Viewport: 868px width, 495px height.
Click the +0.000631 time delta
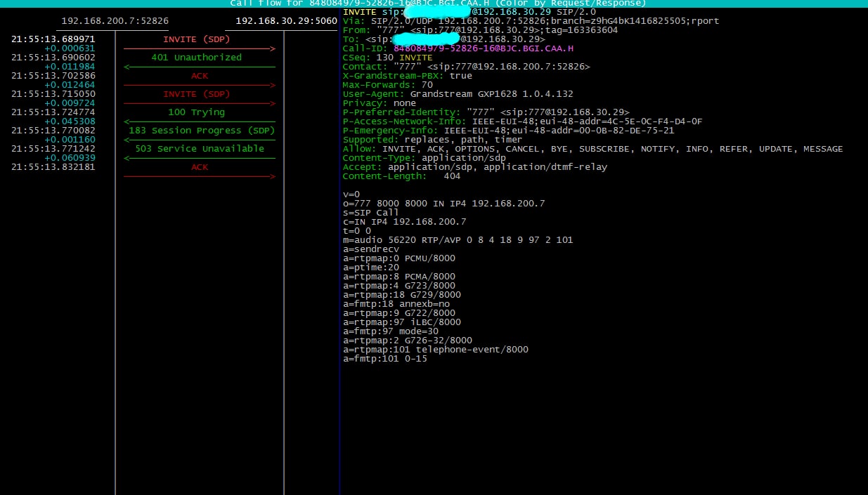tap(70, 48)
